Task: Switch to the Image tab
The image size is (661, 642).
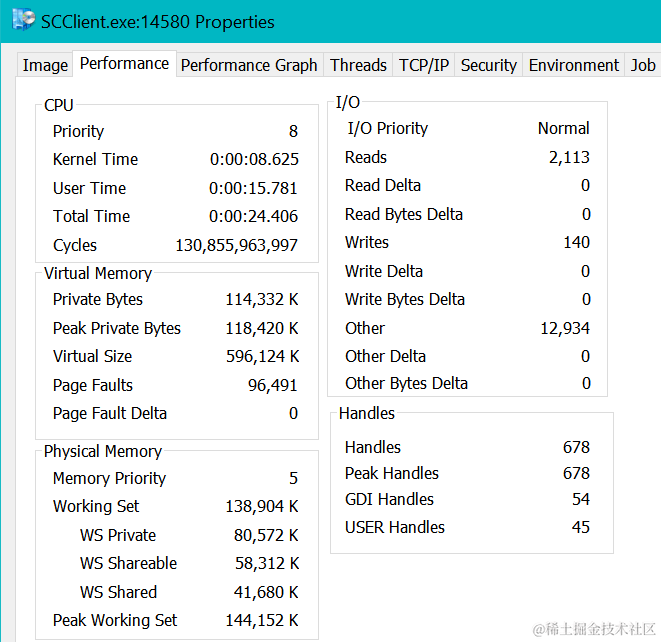Action: click(45, 65)
